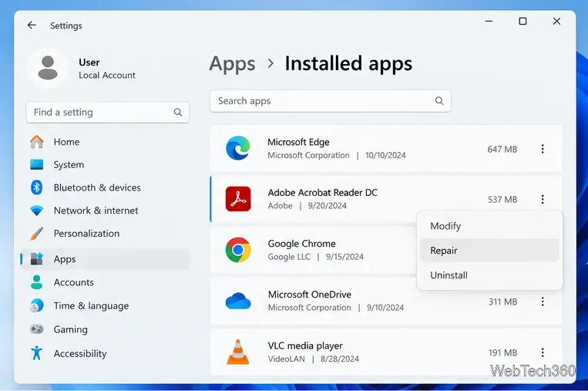588x391 pixels.
Task: Click the Google Chrome app icon
Action: [x=238, y=250]
